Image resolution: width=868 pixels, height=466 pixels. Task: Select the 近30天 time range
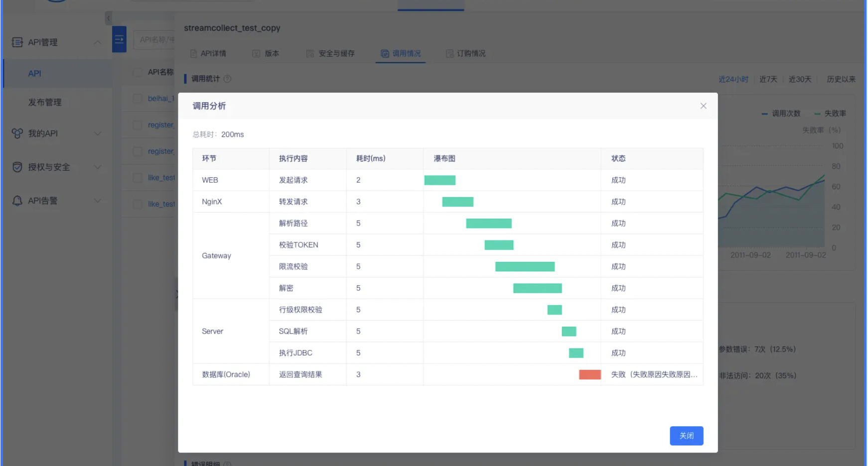[x=800, y=79]
